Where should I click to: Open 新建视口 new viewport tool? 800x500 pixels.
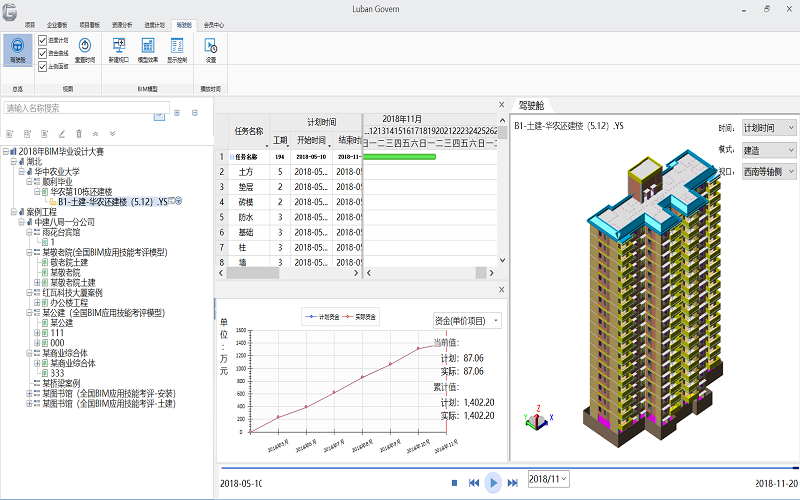pyautogui.click(x=119, y=46)
